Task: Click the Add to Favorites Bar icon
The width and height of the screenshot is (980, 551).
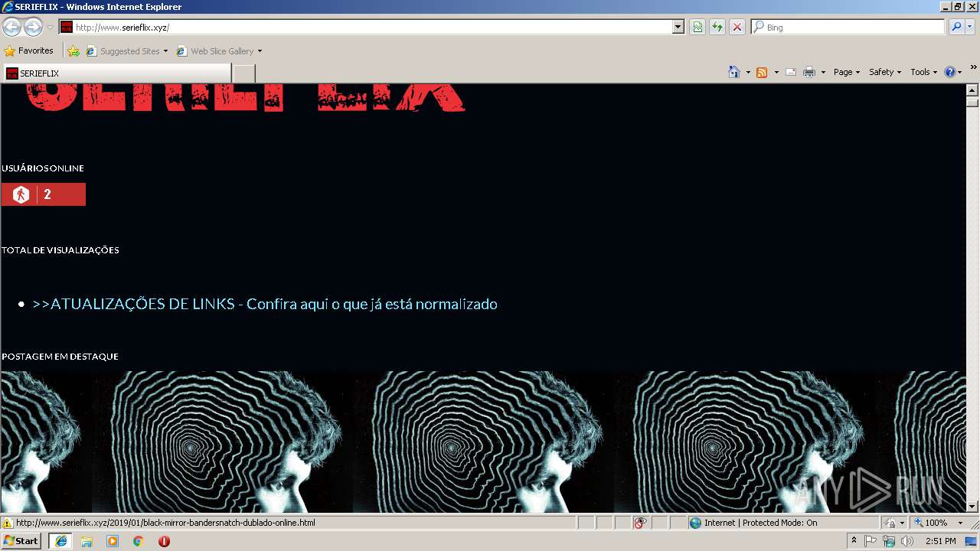Action: click(x=73, y=51)
